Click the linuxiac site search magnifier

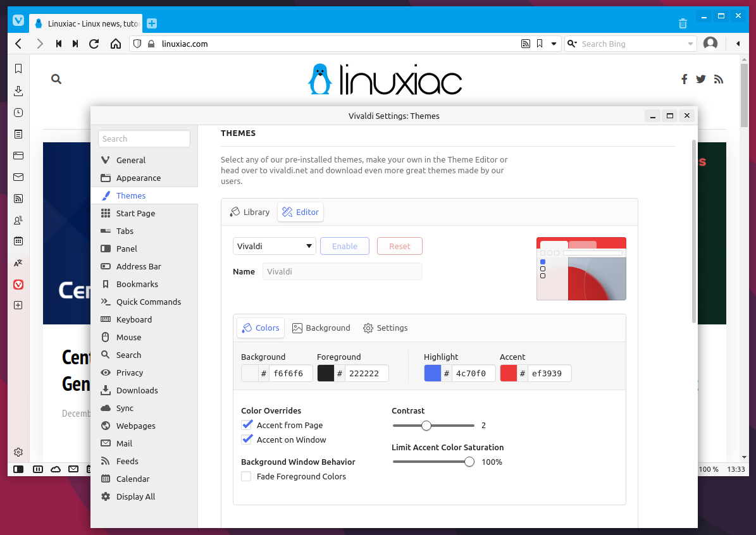pos(56,79)
